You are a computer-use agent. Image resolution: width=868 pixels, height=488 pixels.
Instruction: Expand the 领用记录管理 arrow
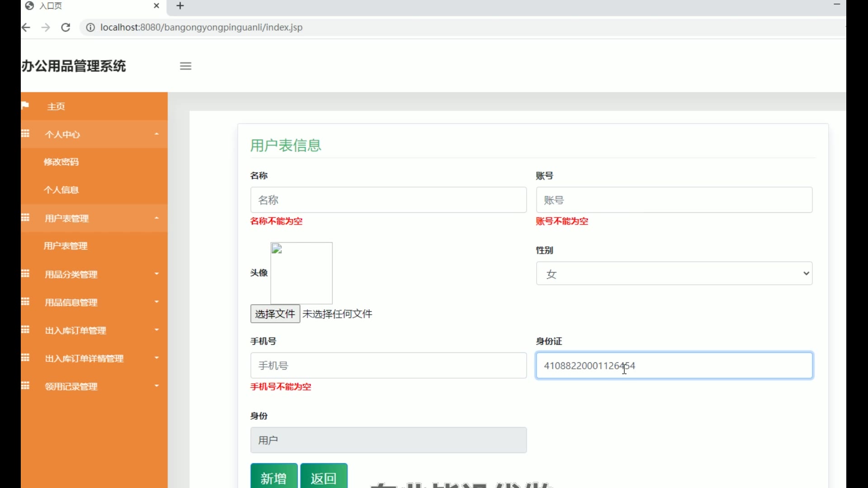156,386
